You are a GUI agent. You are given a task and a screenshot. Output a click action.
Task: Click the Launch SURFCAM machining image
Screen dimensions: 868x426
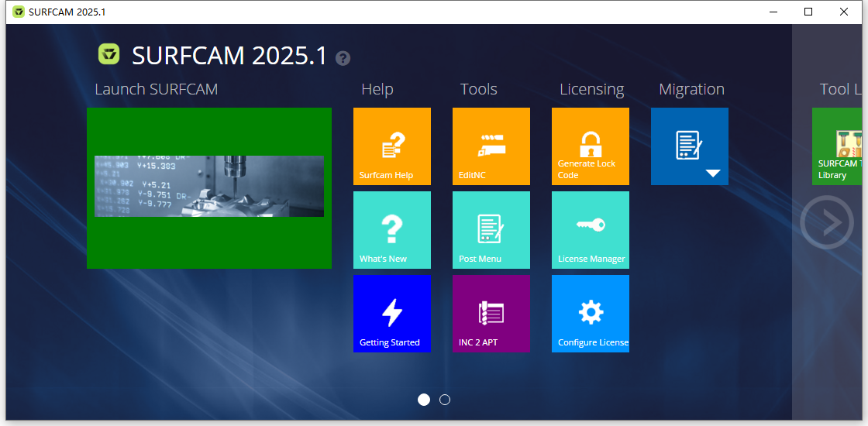click(209, 187)
